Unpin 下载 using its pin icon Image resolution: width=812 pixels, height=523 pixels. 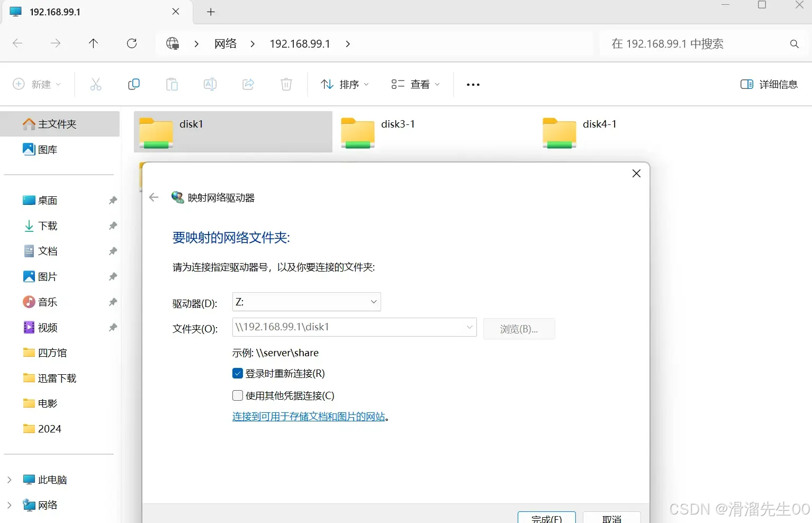[113, 226]
